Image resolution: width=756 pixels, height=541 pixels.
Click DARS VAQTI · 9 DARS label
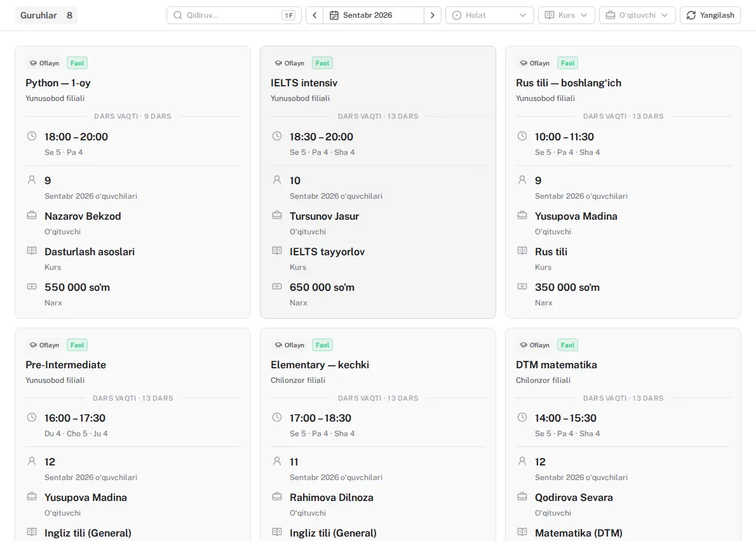133,116
